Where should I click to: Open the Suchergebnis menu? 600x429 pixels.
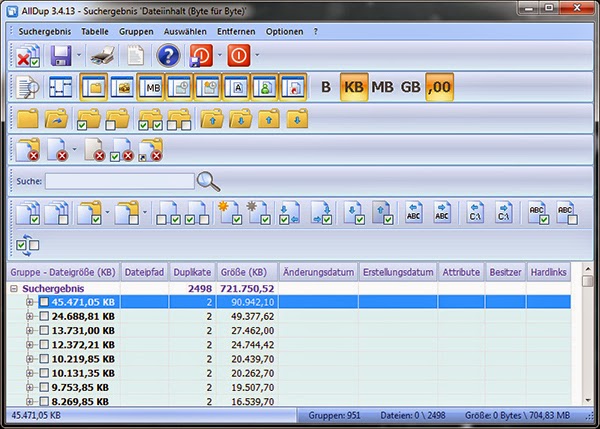click(x=45, y=31)
